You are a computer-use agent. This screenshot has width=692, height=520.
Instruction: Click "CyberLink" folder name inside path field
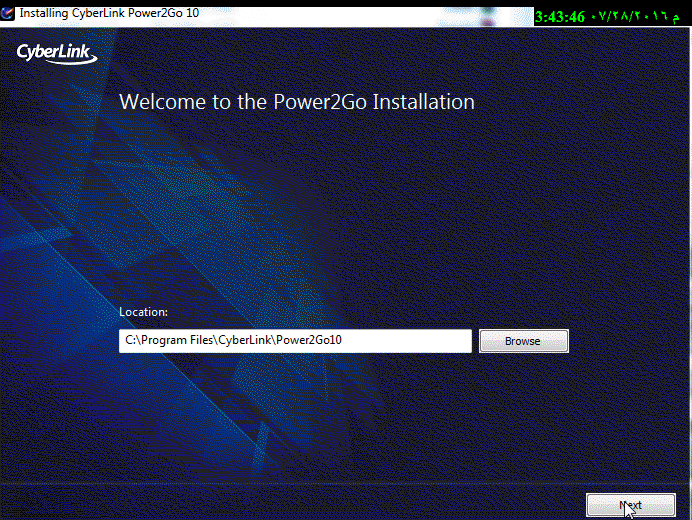pos(247,341)
